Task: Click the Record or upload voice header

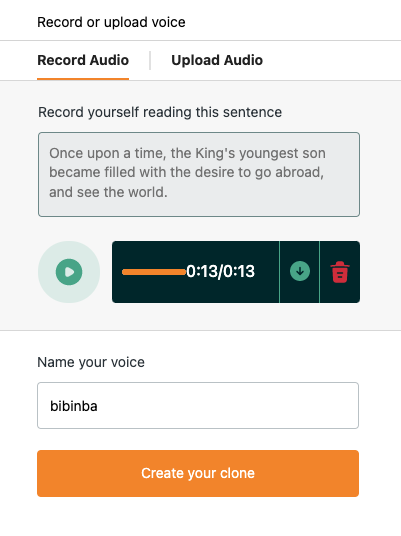Action: [111, 22]
